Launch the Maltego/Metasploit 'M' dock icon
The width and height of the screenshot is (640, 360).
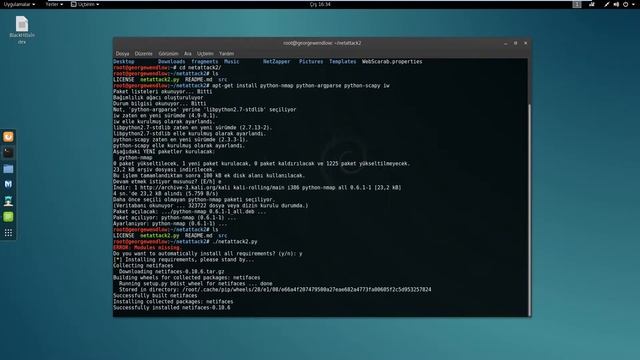[8, 184]
